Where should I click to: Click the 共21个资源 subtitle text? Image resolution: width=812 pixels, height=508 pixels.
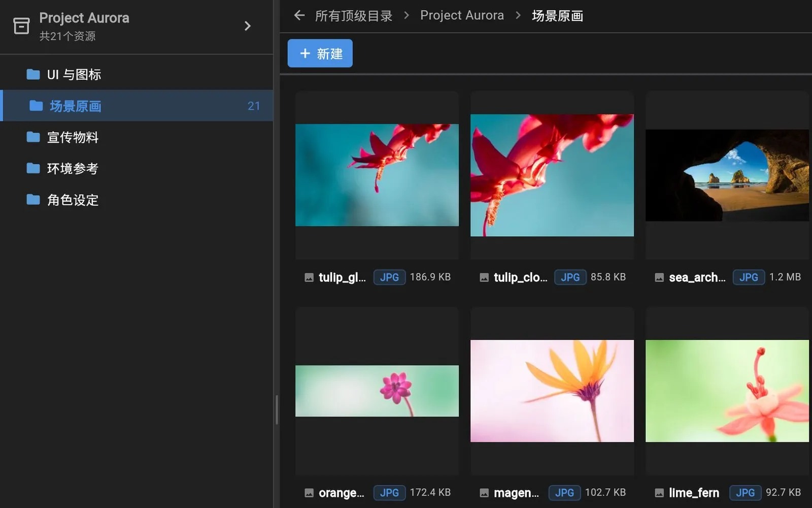point(67,37)
